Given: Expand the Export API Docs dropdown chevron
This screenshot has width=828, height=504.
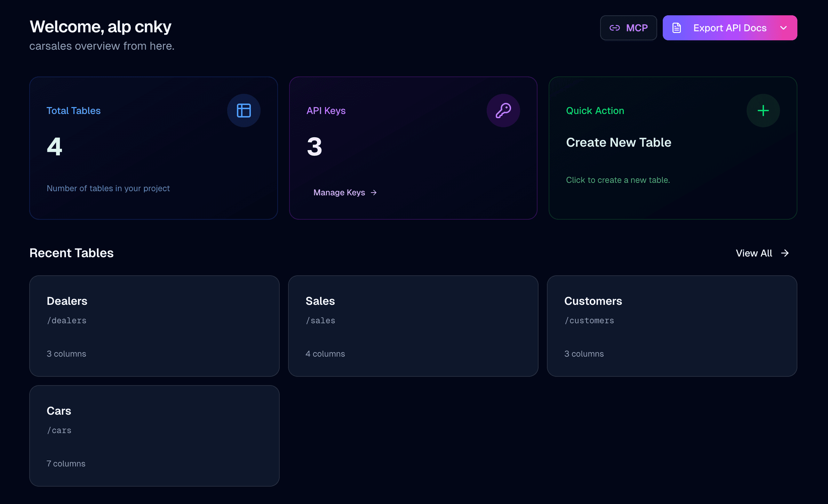Looking at the screenshot, I should coord(784,27).
